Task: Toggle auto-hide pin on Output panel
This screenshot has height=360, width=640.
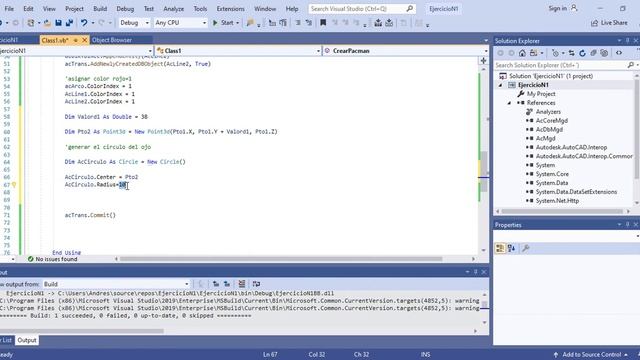Action: pyautogui.click(x=476, y=272)
